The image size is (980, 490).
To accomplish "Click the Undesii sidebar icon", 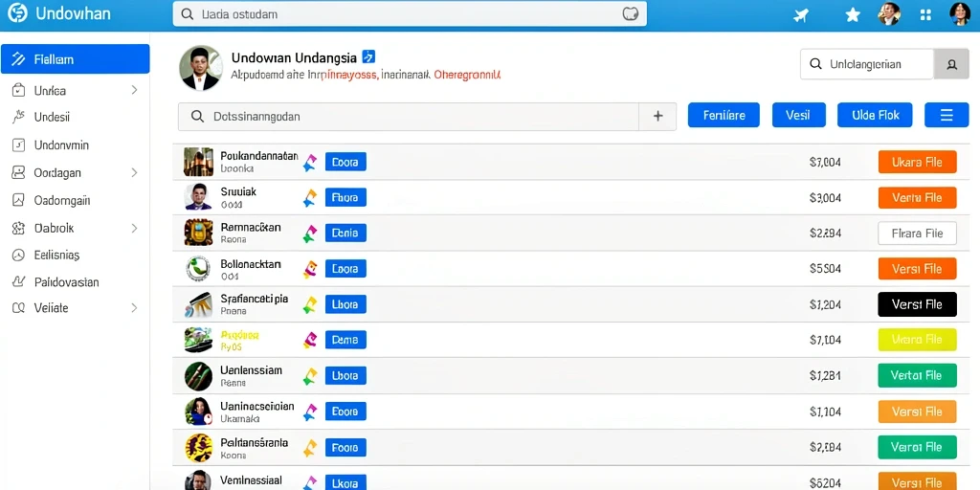I will click(18, 117).
